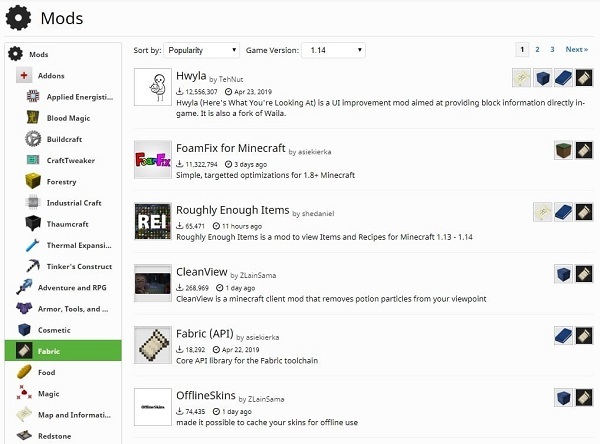600x444 pixels.
Task: Open the Hwyla mod title link
Action: [191, 76]
